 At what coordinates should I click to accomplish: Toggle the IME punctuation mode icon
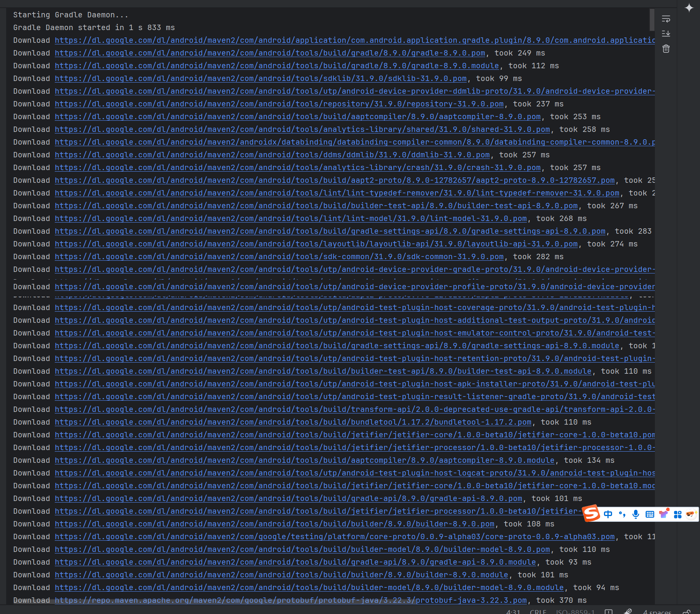click(622, 514)
